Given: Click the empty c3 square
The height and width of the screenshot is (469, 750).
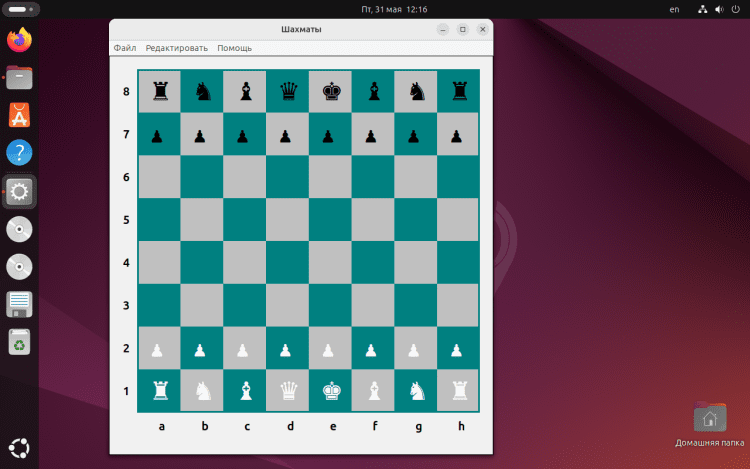Looking at the screenshot, I should pyautogui.click(x=244, y=305).
